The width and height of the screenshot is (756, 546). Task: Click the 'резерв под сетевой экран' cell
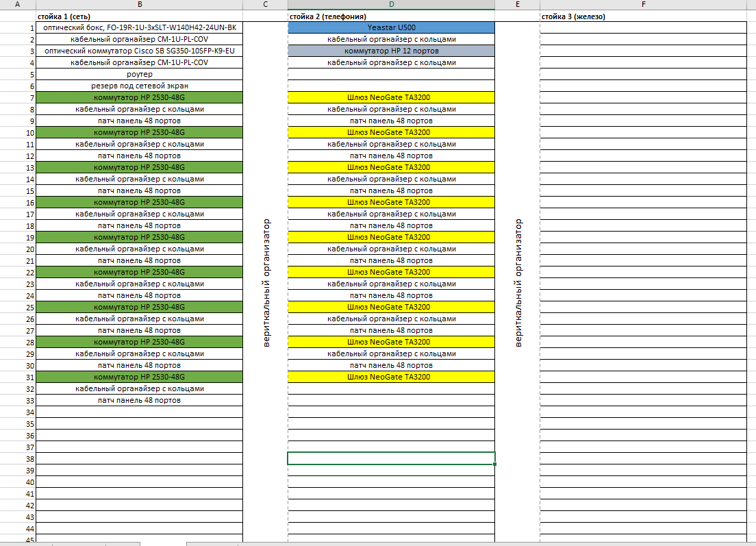point(139,86)
